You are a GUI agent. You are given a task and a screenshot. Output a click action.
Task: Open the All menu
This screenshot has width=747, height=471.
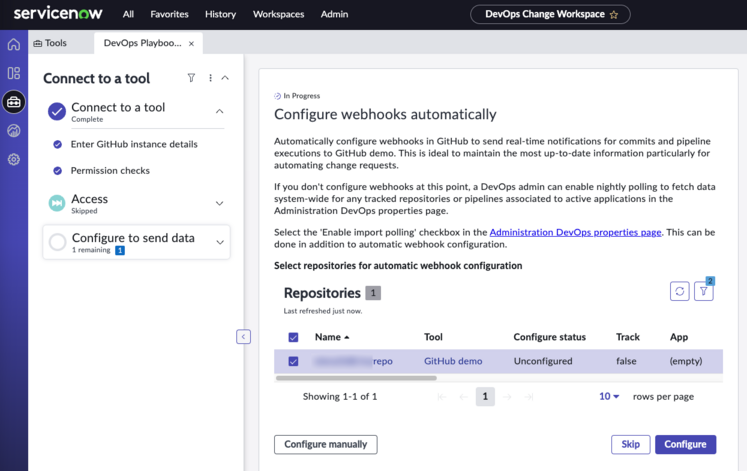tap(128, 14)
